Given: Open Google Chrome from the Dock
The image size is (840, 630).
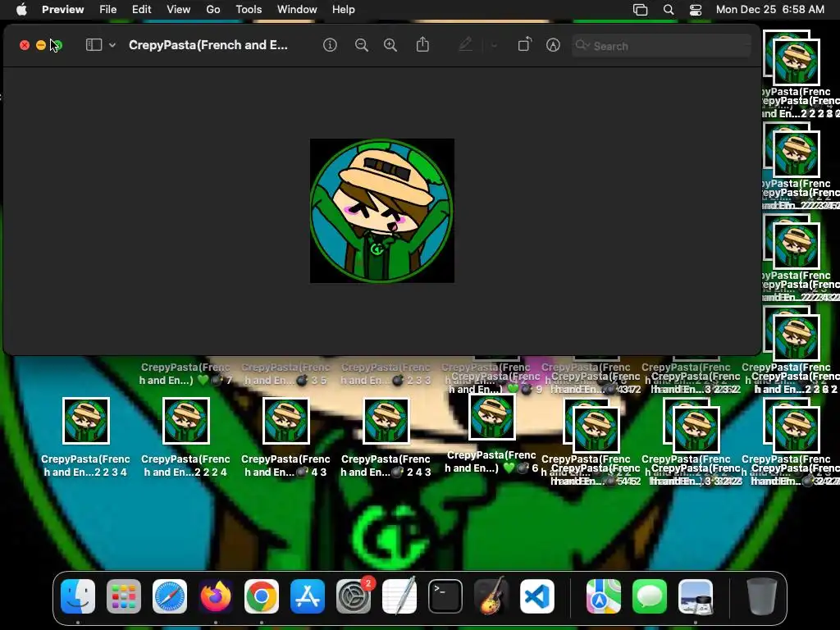Looking at the screenshot, I should coord(262,596).
